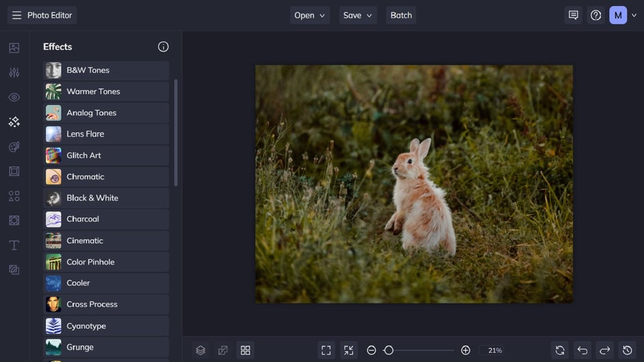
Task: Undo the last action
Action: pos(583,350)
